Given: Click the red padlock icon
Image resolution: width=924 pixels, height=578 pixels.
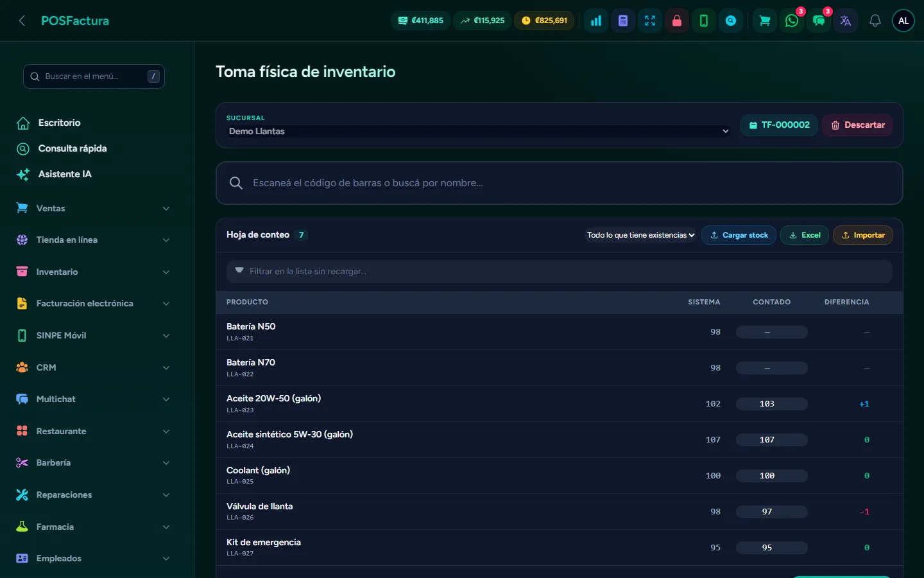Looking at the screenshot, I should (677, 21).
